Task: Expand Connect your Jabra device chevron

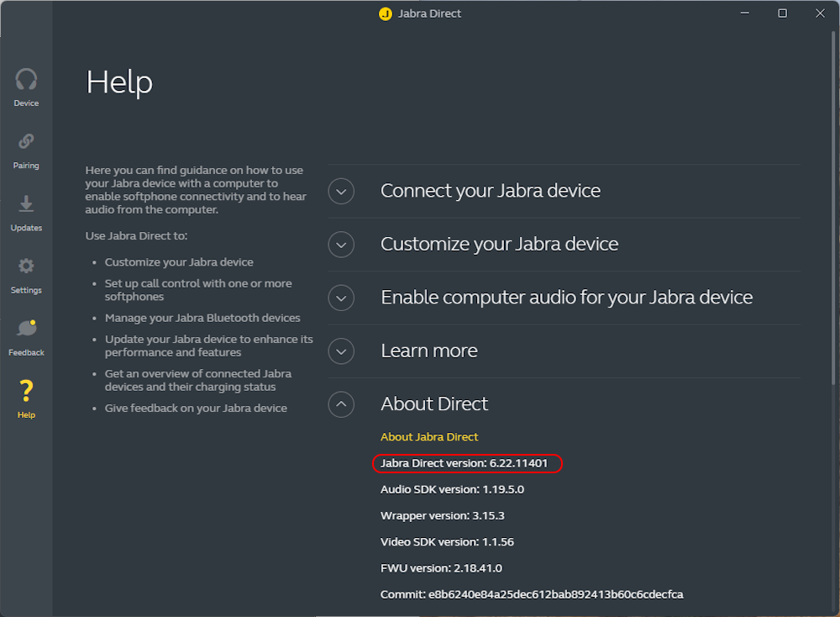Action: pos(341,192)
